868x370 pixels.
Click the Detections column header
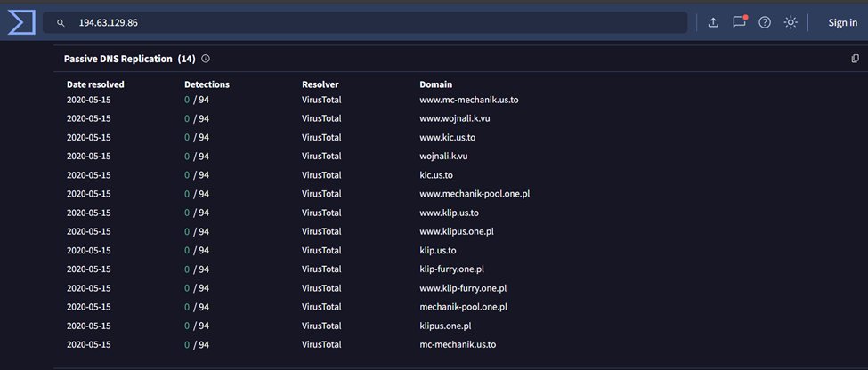(207, 84)
